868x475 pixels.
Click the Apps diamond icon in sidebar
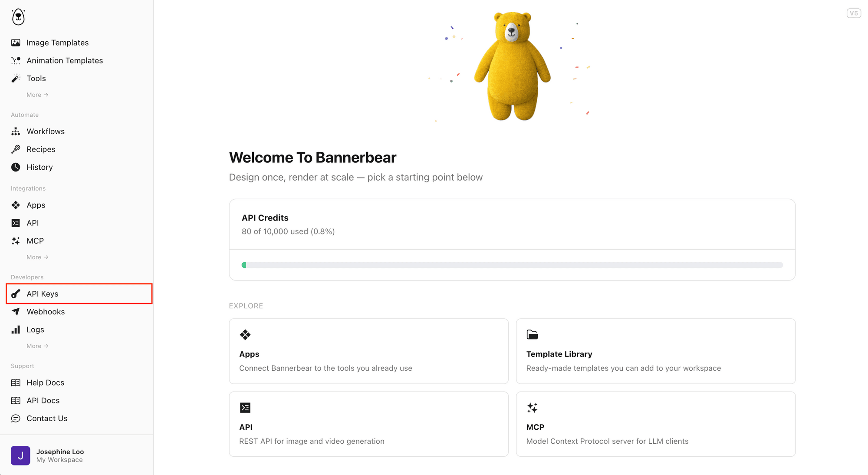[16, 205]
